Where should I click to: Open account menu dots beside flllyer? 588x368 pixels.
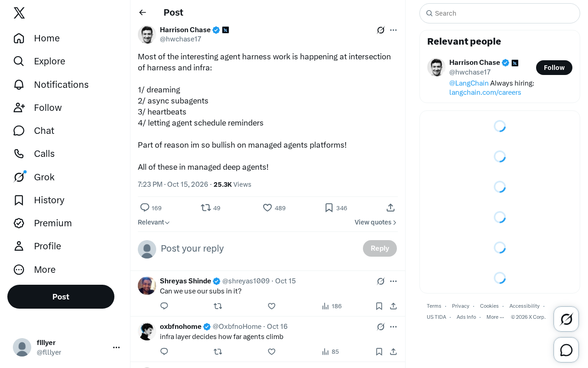[116, 347]
